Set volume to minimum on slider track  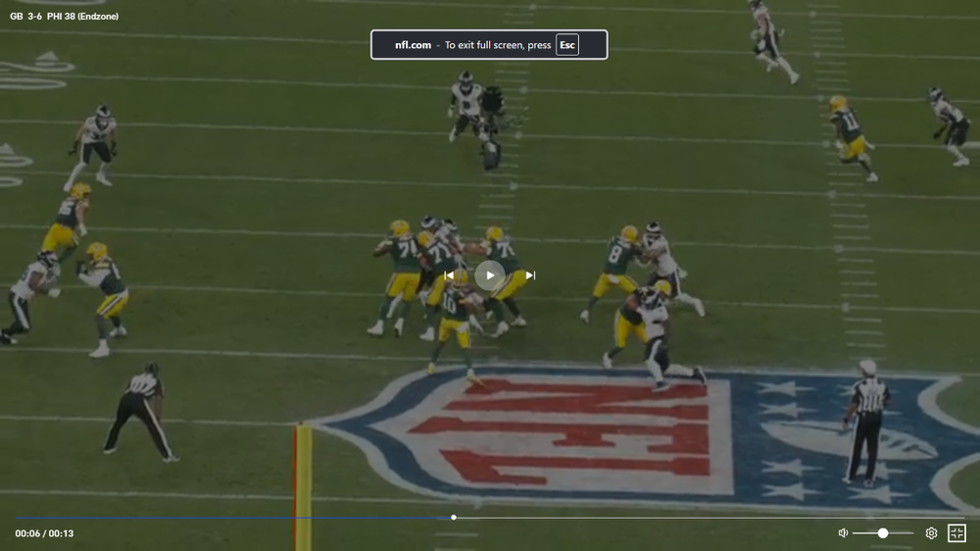(x=855, y=533)
